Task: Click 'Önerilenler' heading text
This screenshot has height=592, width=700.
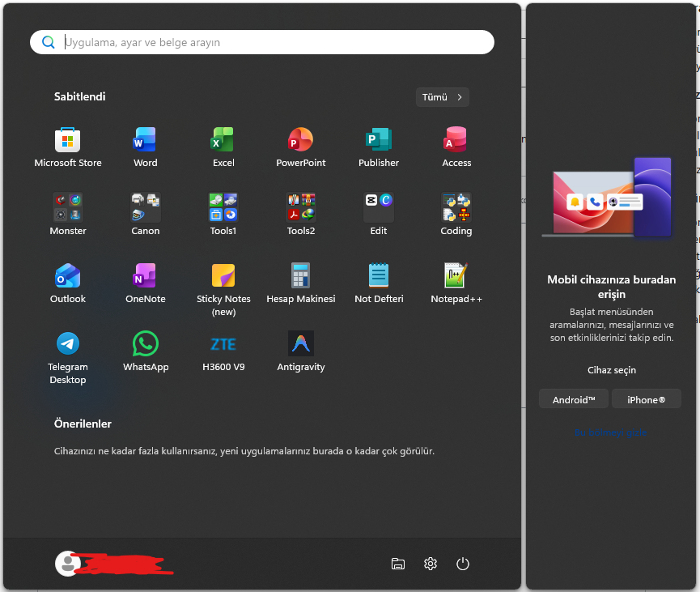Action: click(x=83, y=424)
